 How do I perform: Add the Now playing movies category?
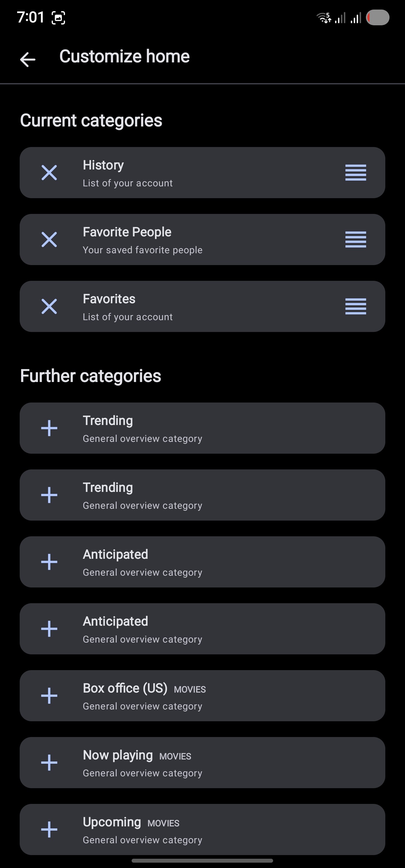point(49,763)
